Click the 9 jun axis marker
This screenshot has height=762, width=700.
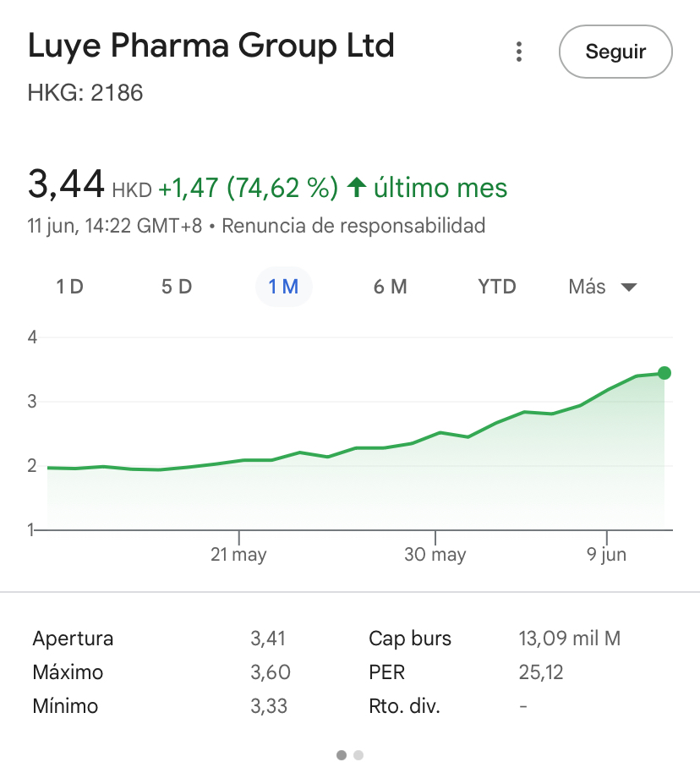(606, 554)
